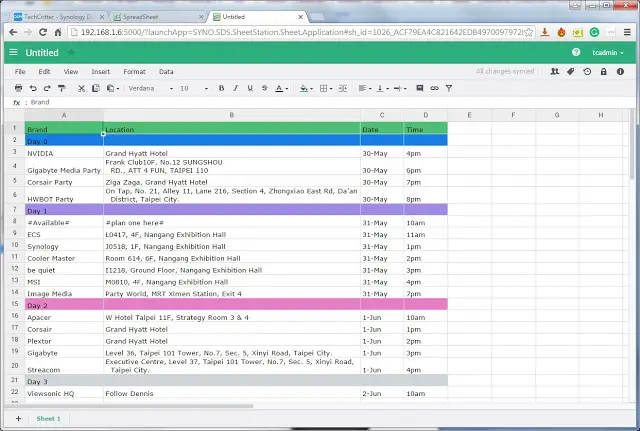Open the Edit menu
Image resolution: width=640 pixels, height=431 pixels.
pyautogui.click(x=44, y=71)
